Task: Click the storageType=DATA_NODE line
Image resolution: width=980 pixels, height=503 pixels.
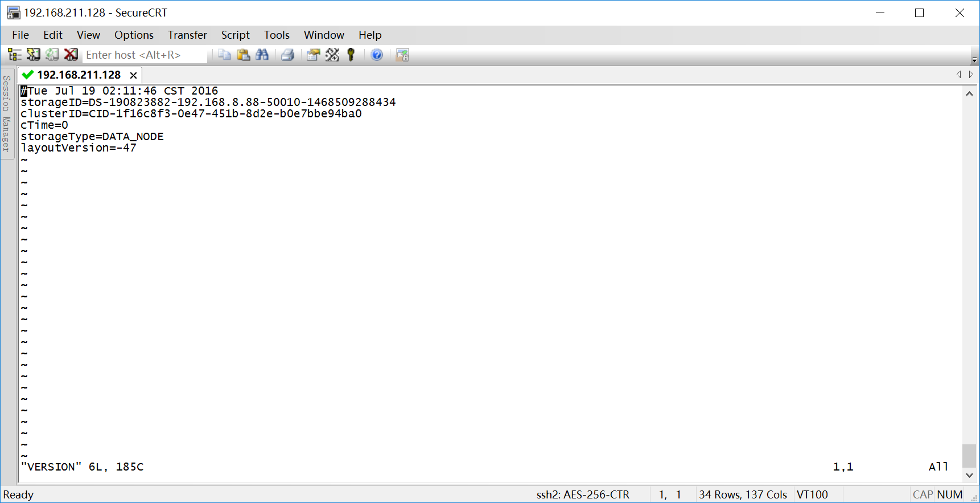Action: pyautogui.click(x=92, y=136)
